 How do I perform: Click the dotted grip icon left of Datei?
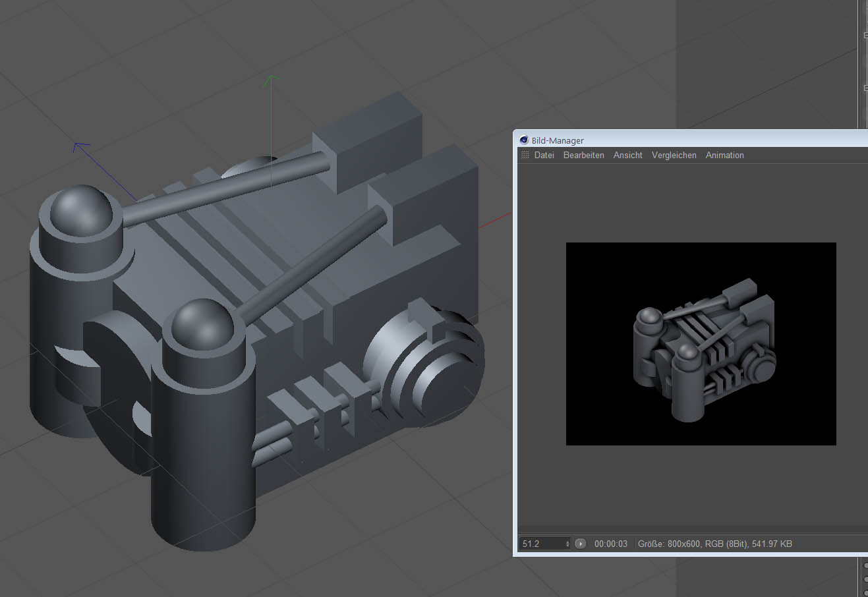click(x=525, y=155)
